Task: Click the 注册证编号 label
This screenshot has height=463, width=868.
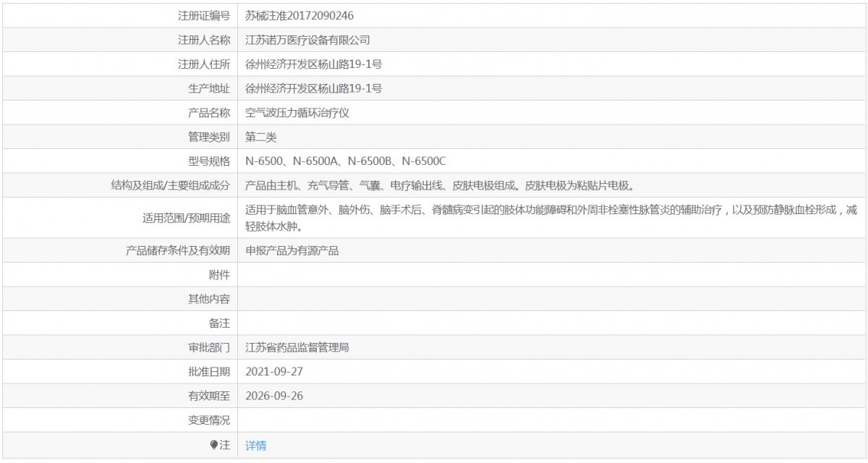Action: click(x=204, y=15)
